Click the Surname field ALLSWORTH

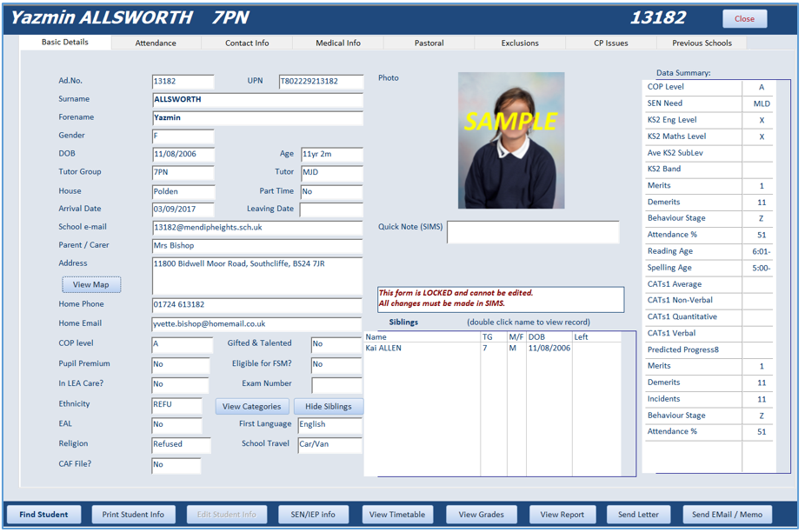[257, 100]
